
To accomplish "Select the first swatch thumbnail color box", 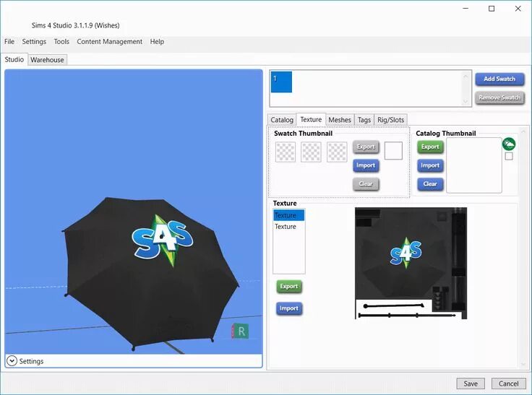I will click(286, 152).
